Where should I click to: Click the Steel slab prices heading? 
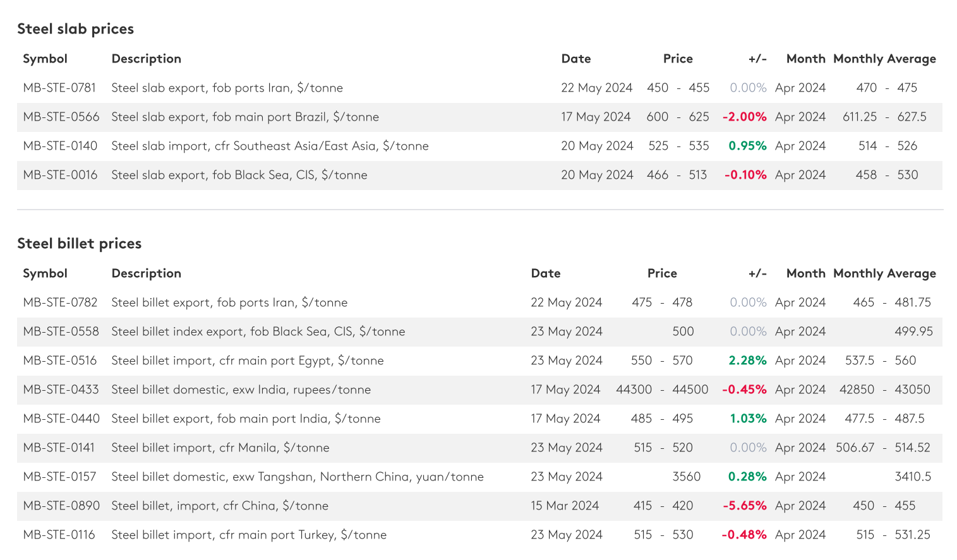[x=75, y=29]
